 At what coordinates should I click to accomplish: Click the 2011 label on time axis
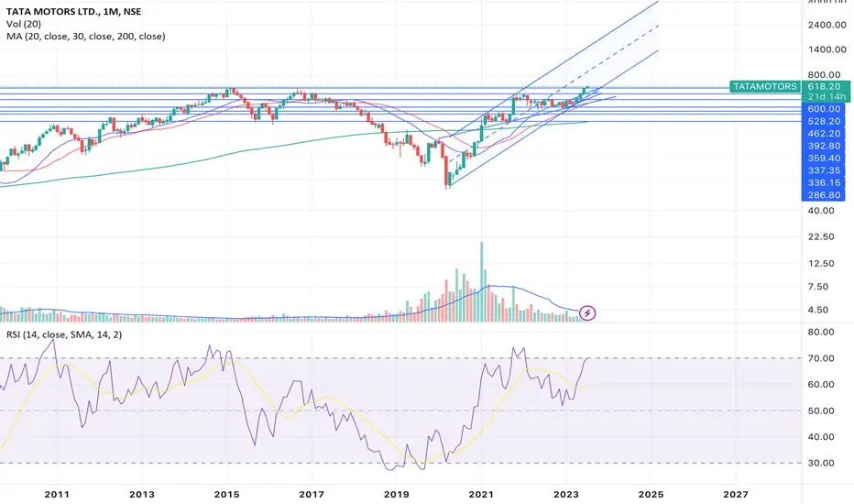pos(57,495)
